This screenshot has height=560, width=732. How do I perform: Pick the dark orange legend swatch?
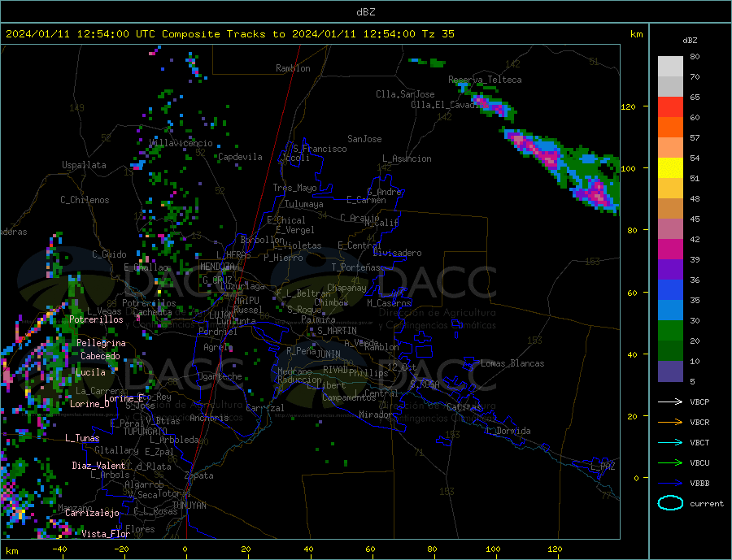670,128
